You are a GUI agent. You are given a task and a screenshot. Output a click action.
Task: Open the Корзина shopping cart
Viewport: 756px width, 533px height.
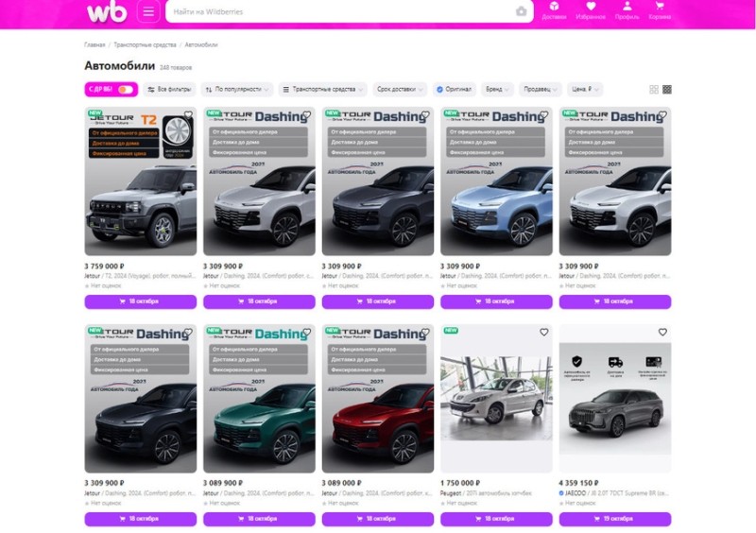point(660,10)
